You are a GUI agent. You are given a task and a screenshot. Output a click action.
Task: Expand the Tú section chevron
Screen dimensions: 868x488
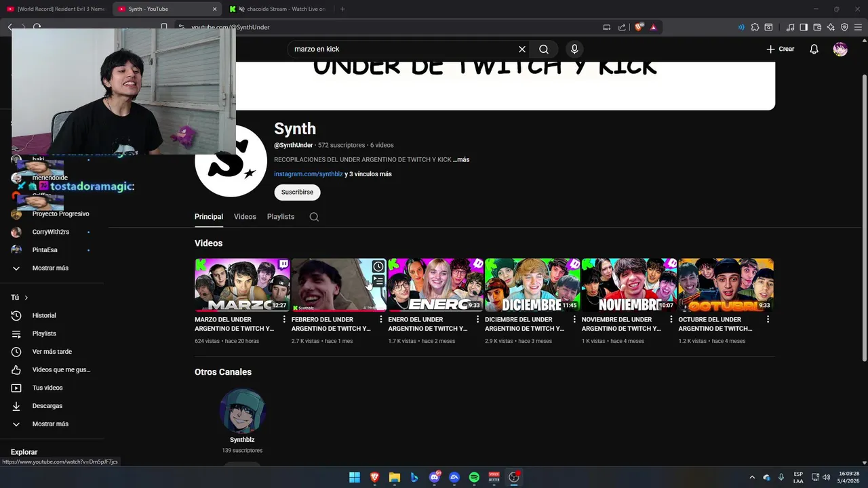[x=26, y=298]
